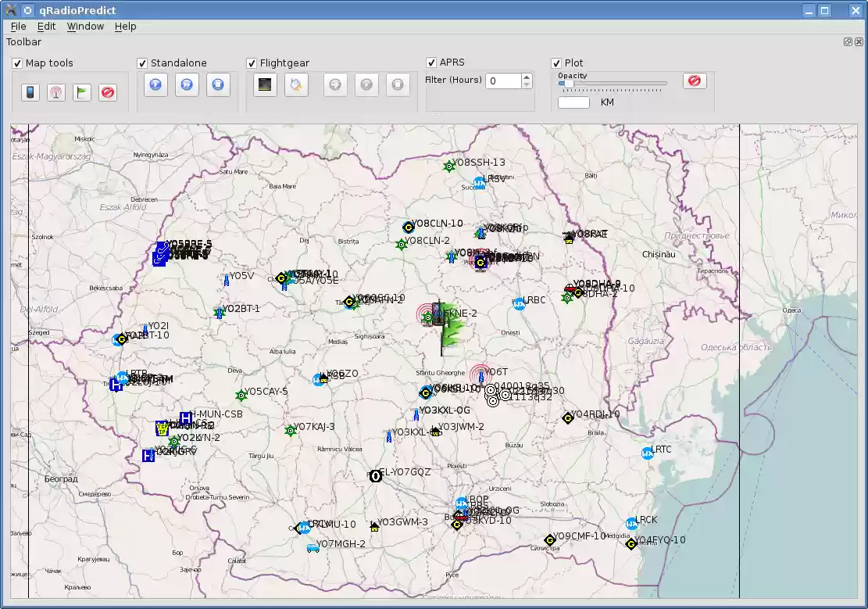Open the File menu
Image resolution: width=868 pixels, height=609 pixels.
point(18,26)
